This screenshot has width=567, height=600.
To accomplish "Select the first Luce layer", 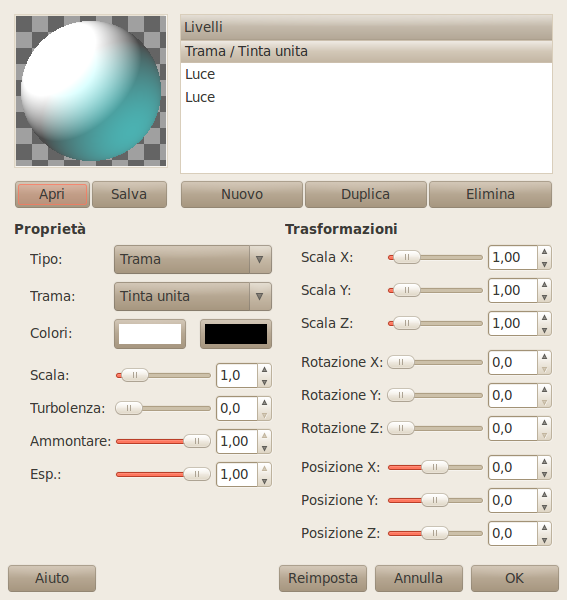I will point(366,74).
